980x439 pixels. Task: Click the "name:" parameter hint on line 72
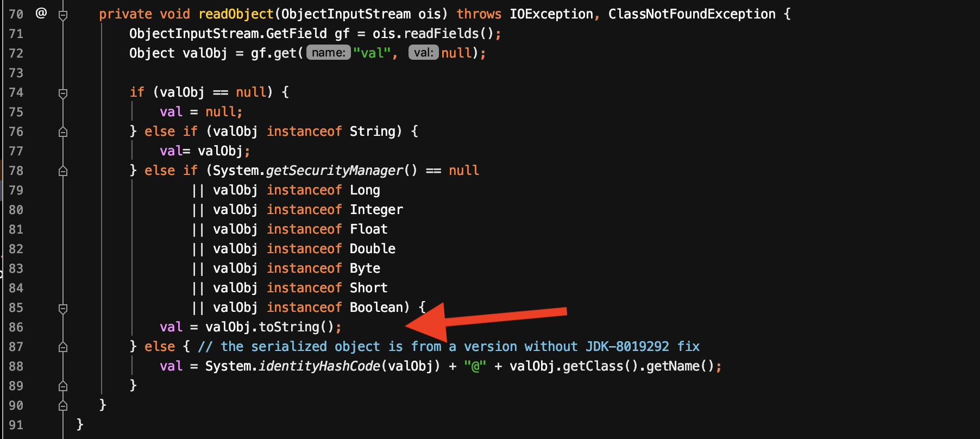coord(328,53)
